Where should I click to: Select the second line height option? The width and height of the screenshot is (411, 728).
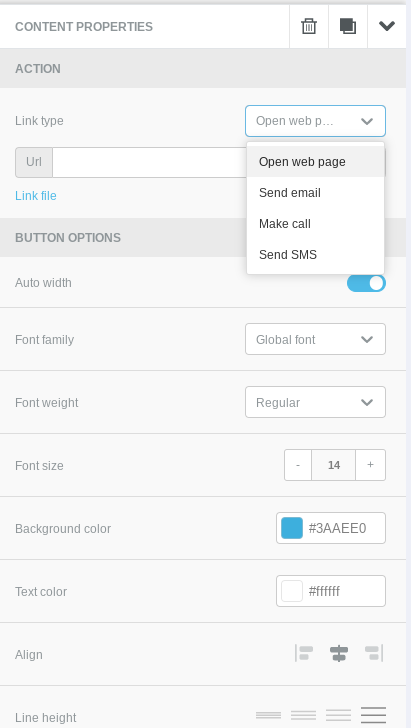(303, 715)
